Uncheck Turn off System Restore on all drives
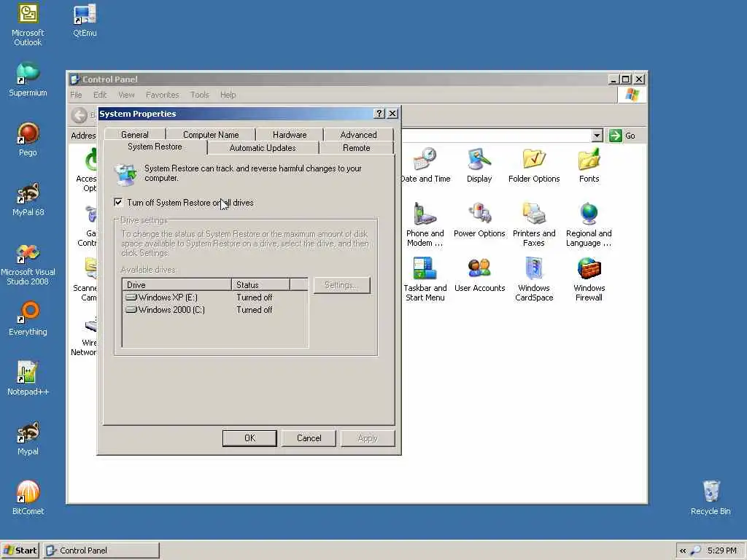747x560 pixels. 118,203
